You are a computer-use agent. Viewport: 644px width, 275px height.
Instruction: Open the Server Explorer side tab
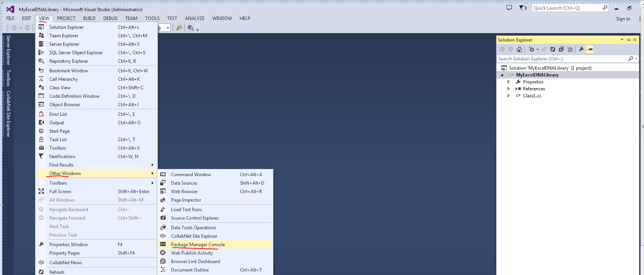pos(8,50)
